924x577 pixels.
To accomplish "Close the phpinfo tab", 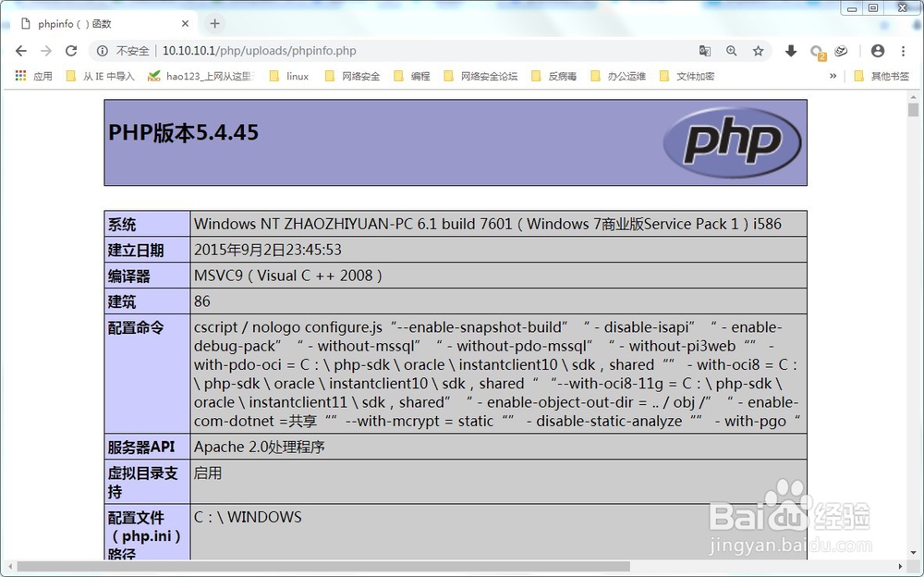I will click(x=185, y=24).
